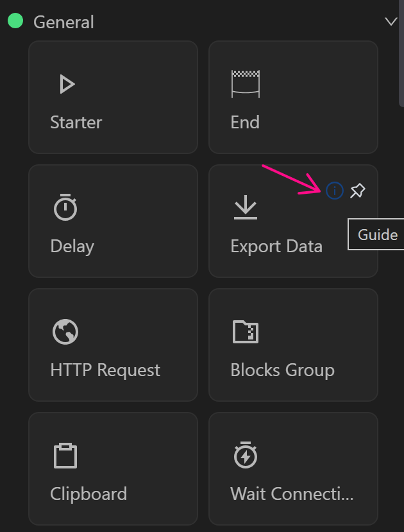
Task: Click the Blocks Group label text
Action: pyautogui.click(x=282, y=370)
